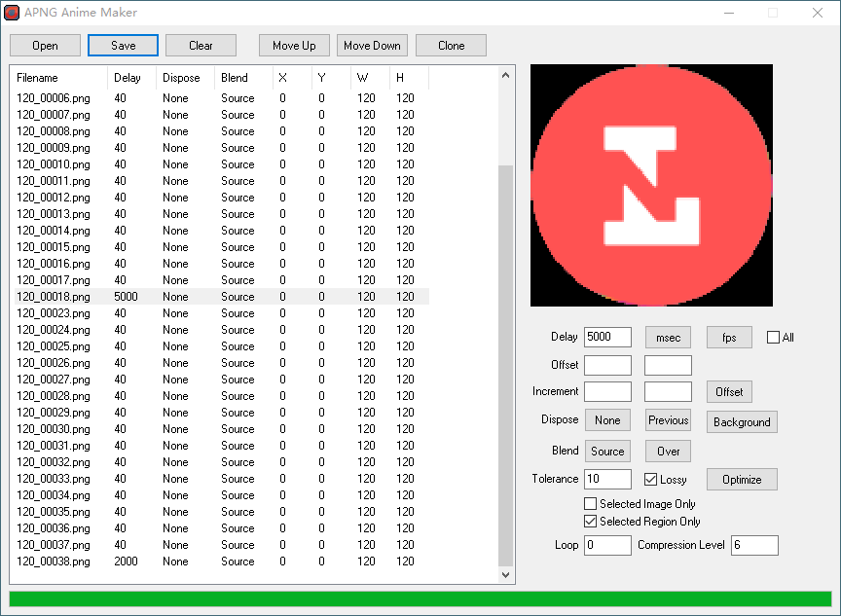This screenshot has width=841, height=616.
Task: Move the selected frame up
Action: (294, 46)
